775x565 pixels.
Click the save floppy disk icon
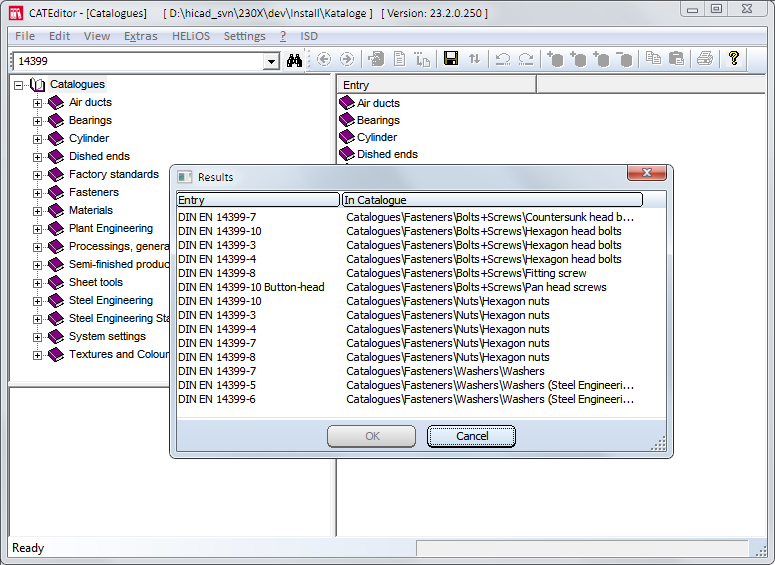coord(451,59)
